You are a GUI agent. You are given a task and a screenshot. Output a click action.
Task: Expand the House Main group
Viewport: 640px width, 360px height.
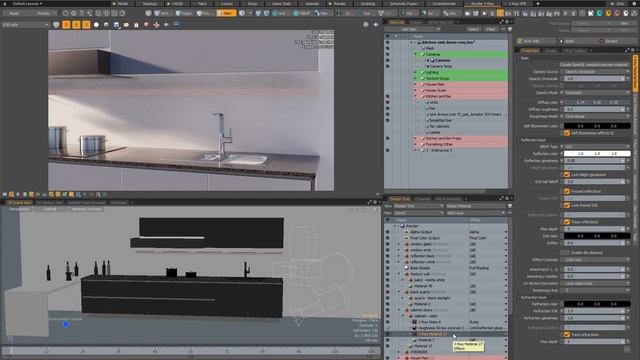(416, 84)
